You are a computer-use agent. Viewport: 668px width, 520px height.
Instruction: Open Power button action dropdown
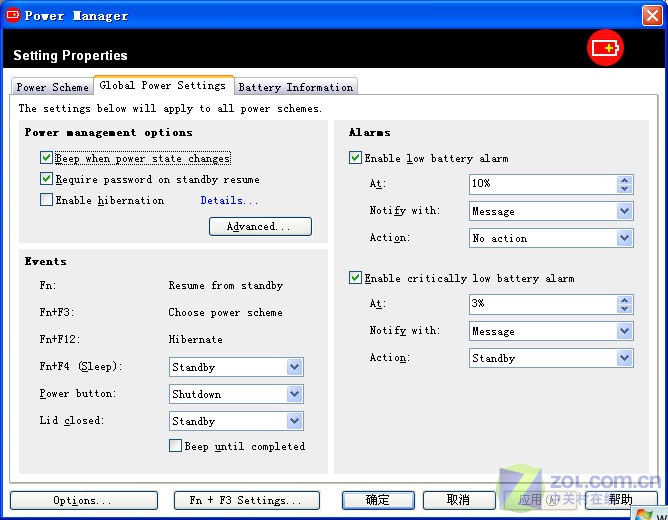coord(294,394)
